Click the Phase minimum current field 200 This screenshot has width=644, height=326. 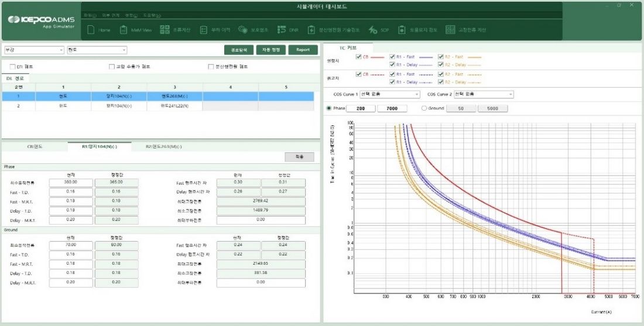361,108
